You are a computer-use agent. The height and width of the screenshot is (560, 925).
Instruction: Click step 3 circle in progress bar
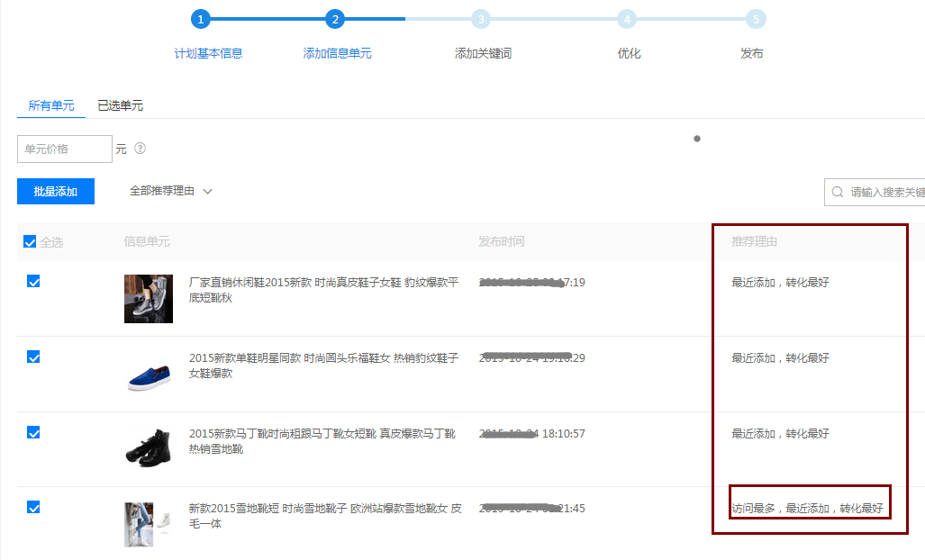[x=481, y=19]
